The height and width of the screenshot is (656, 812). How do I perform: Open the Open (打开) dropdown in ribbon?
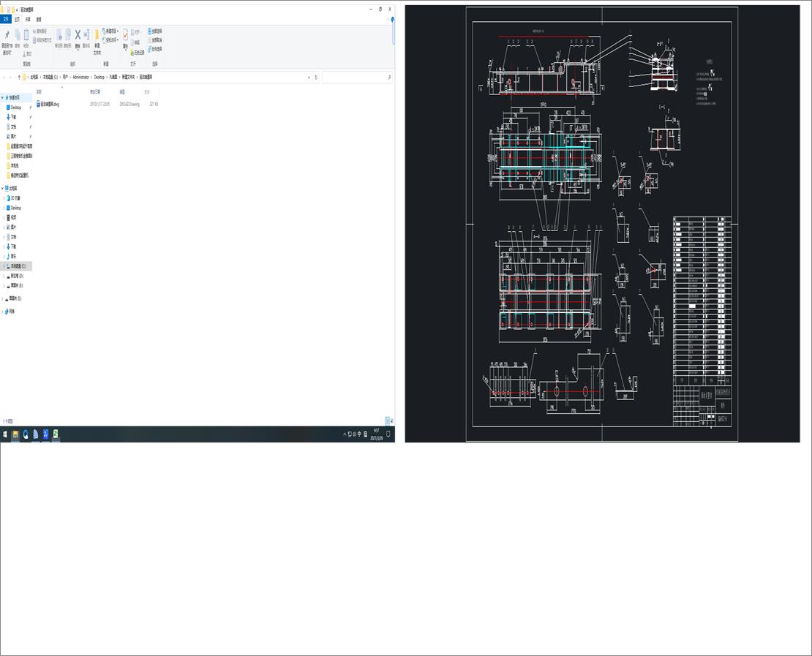pos(136,32)
